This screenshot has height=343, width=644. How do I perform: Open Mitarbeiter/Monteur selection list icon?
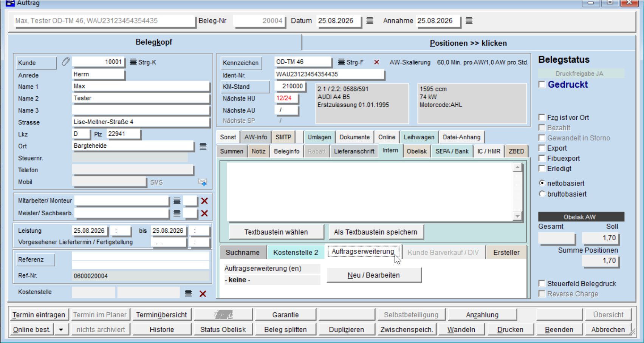point(177,201)
